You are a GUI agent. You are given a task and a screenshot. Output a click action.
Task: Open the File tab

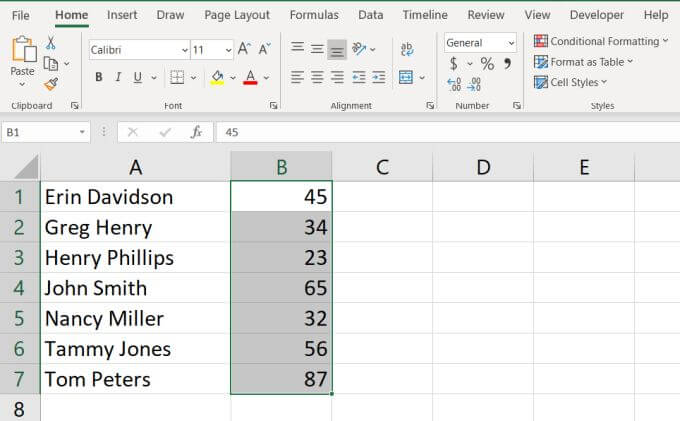[x=20, y=16]
